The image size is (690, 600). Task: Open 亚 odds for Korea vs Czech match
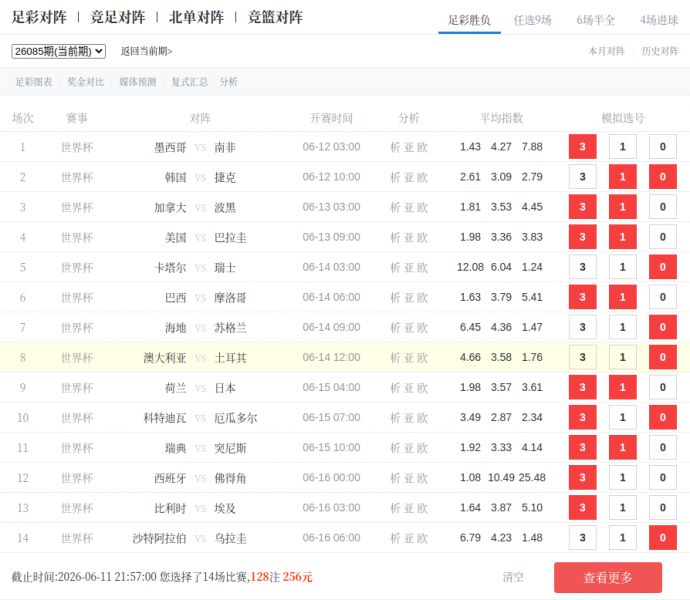click(409, 177)
